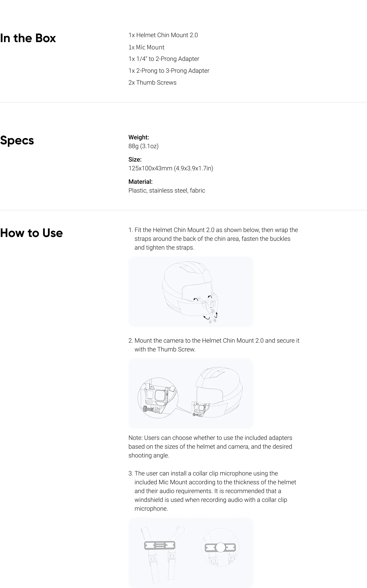
Task: Select "1x Helmet Chin Mount 2.0" item
Action: click(163, 35)
